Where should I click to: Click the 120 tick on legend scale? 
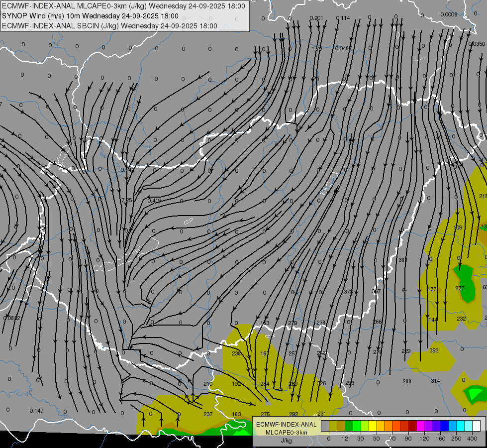[424, 439]
